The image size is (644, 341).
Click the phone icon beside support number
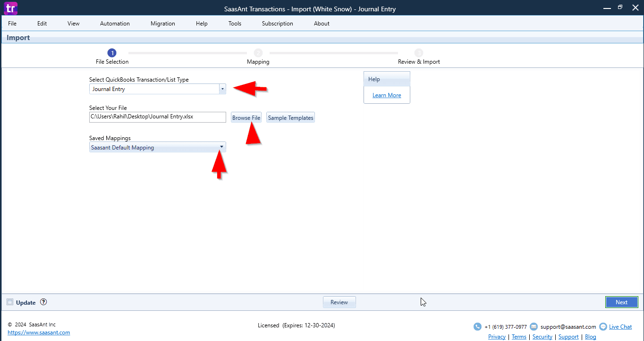(477, 326)
